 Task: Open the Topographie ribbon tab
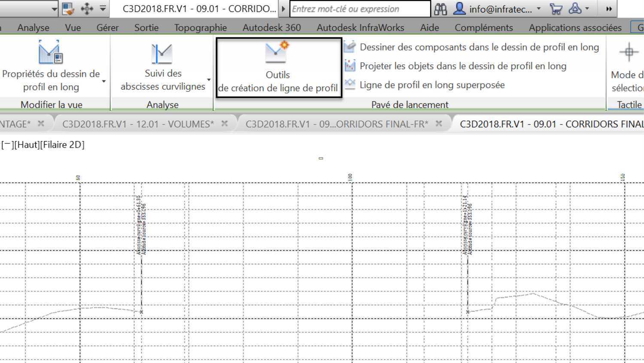click(x=200, y=27)
